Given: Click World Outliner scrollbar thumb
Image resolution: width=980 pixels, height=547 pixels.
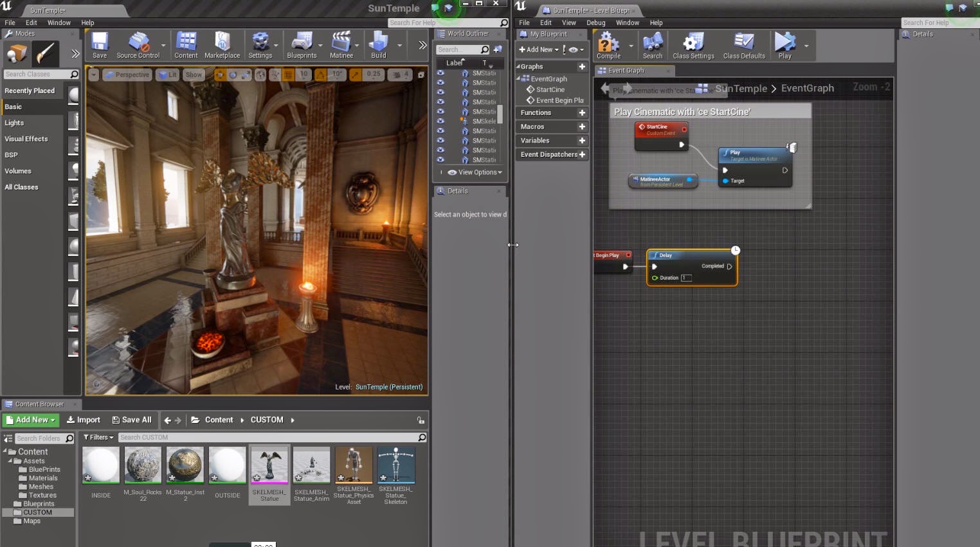Looking at the screenshot, I should click(x=500, y=113).
